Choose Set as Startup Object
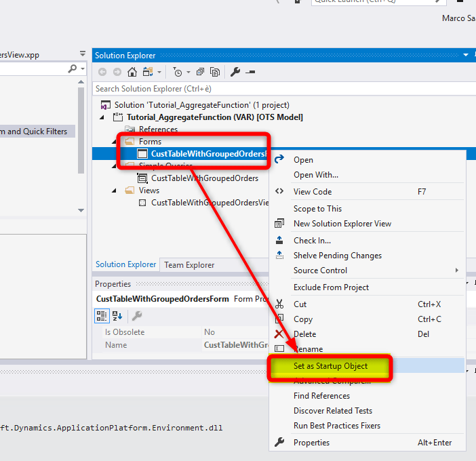The image size is (476, 461). (330, 366)
